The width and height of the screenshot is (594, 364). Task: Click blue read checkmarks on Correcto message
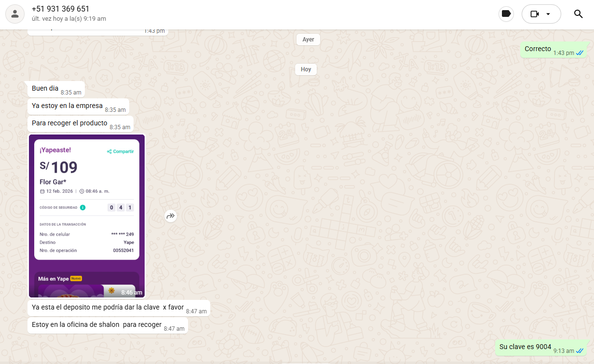[580, 53]
